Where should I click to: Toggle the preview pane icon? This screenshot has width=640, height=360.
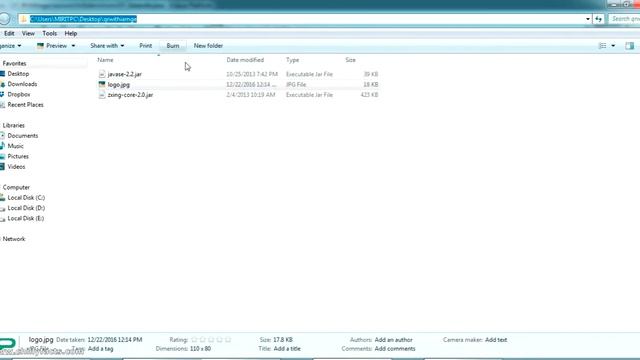click(629, 46)
